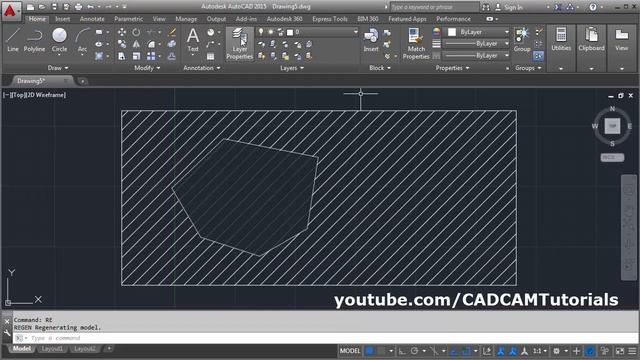The height and width of the screenshot is (360, 640).
Task: Click the 2D Wireframe visual style label
Action: point(46,95)
